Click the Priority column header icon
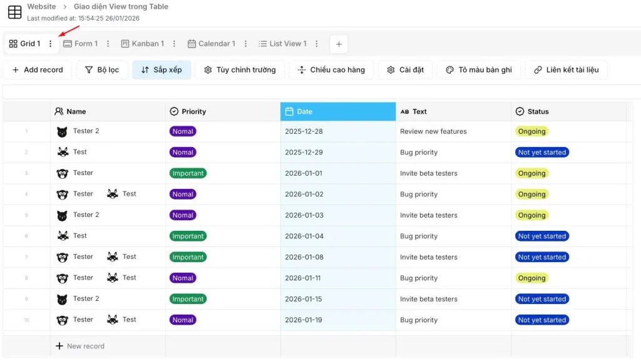 174,111
